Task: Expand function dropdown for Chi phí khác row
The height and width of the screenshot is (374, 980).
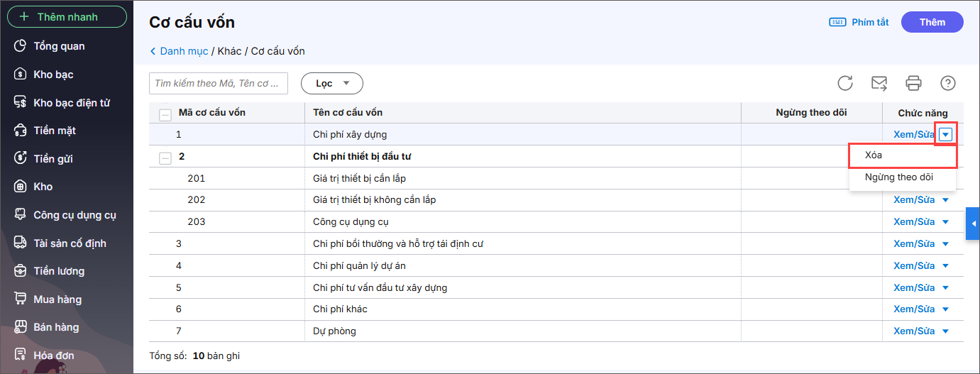Action: (x=945, y=309)
